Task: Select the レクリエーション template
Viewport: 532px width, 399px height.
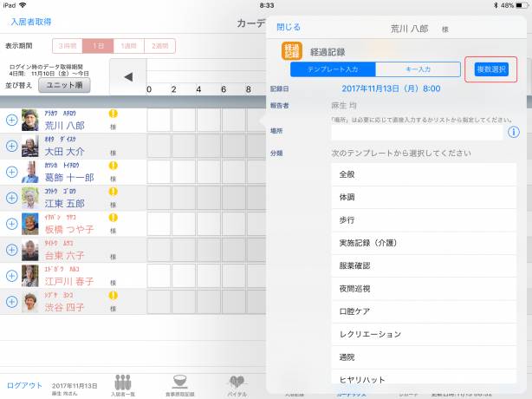Action: [x=424, y=335]
